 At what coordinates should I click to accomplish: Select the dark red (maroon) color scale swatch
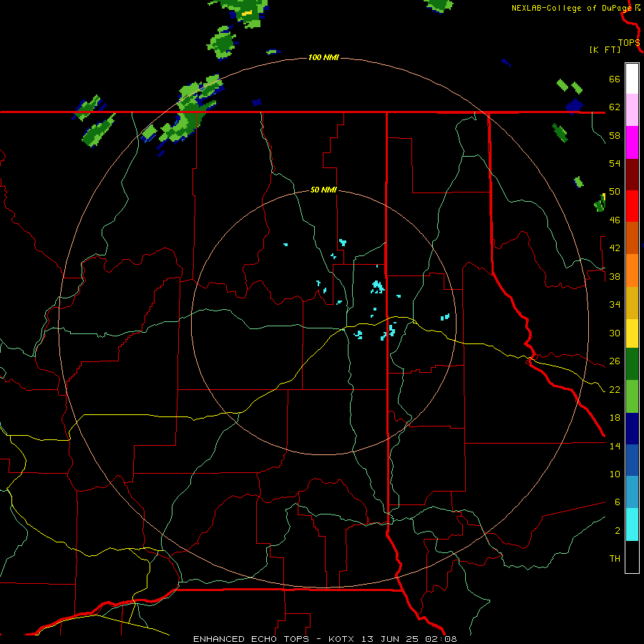click(632, 175)
